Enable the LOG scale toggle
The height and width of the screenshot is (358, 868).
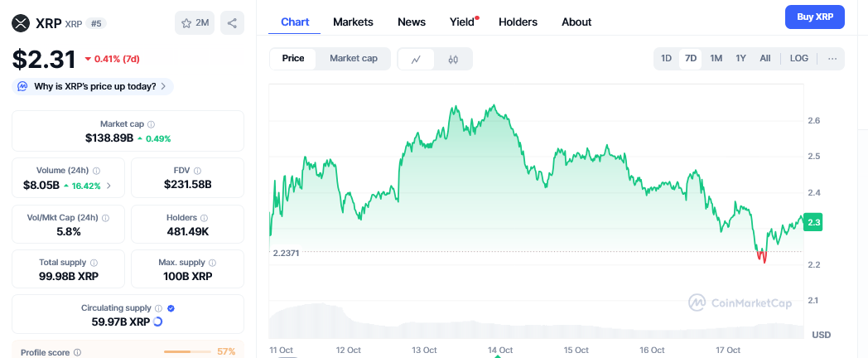(798, 58)
